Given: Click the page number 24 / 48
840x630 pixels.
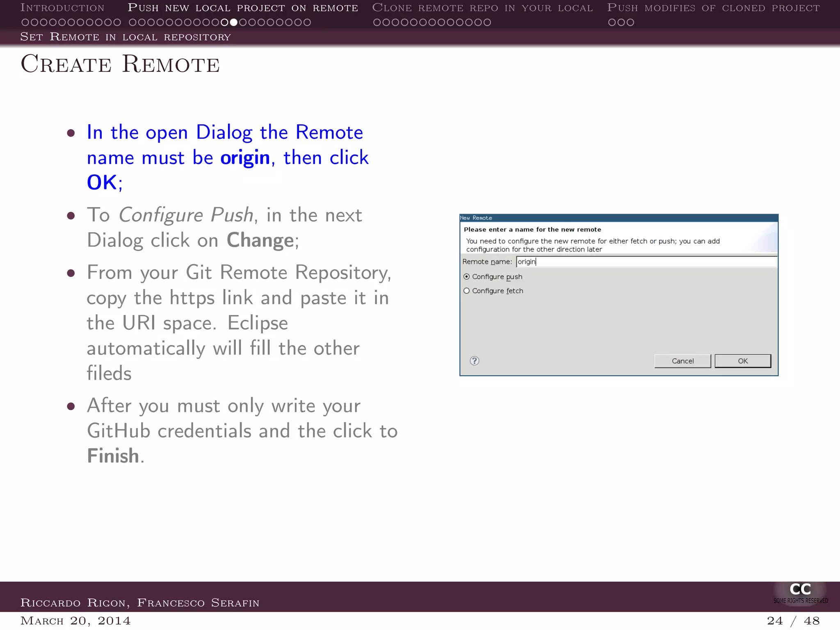Looking at the screenshot, I should tap(793, 621).
